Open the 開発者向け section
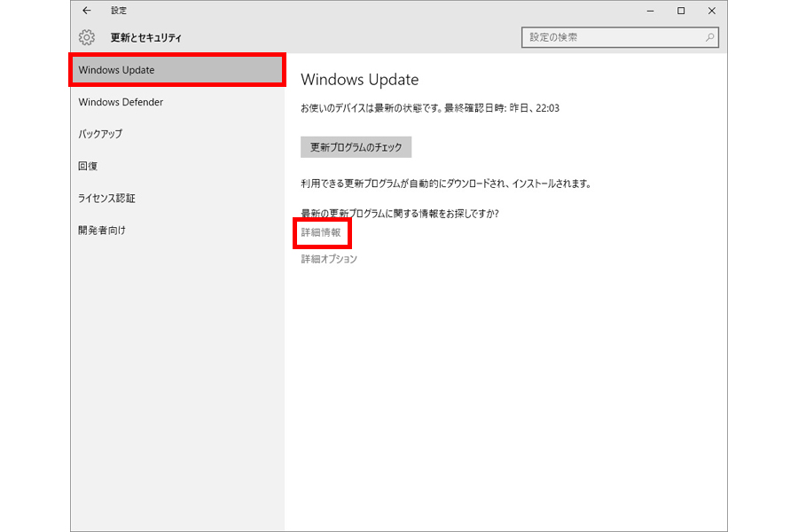 (x=102, y=230)
